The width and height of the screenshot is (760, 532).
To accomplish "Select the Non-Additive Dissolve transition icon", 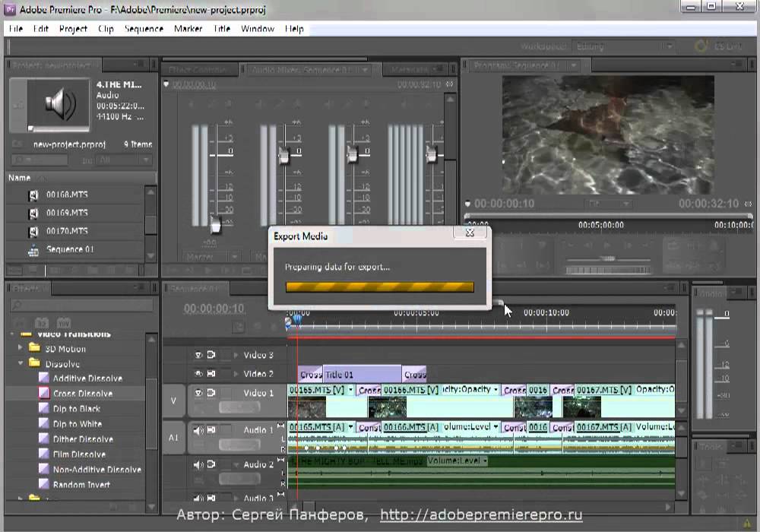I will (x=43, y=469).
